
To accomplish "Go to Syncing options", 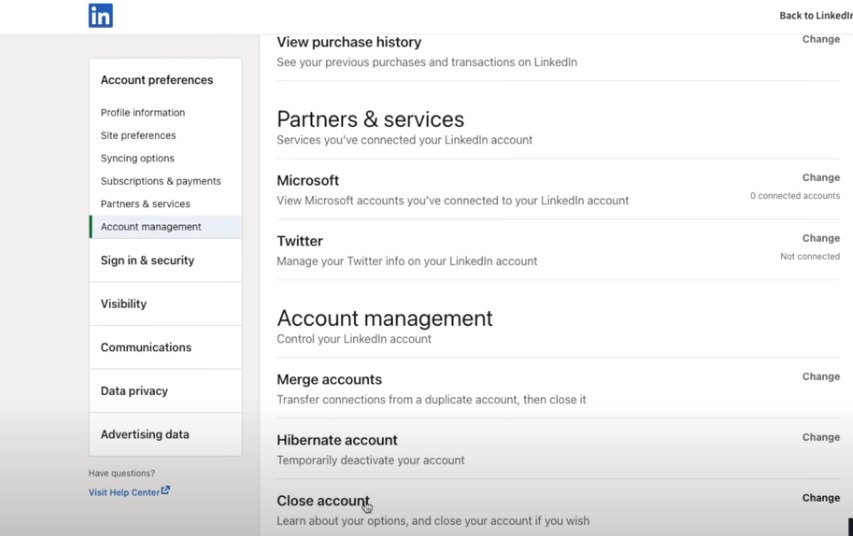I will 137,159.
